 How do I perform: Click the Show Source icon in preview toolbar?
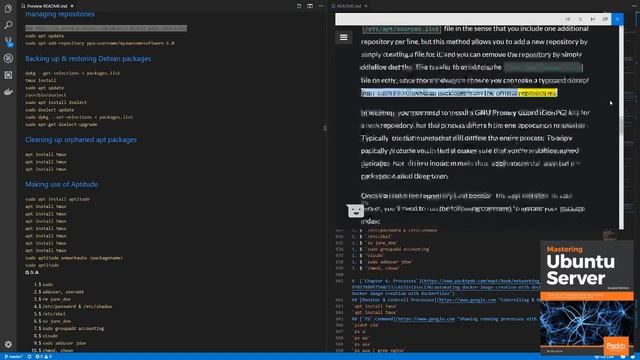(x=299, y=6)
